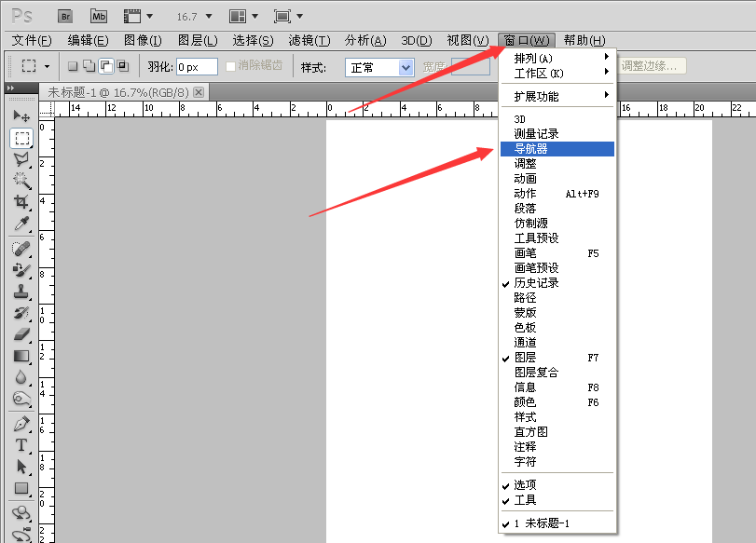Select the Blur tool
This screenshot has width=756, height=543.
[x=21, y=377]
